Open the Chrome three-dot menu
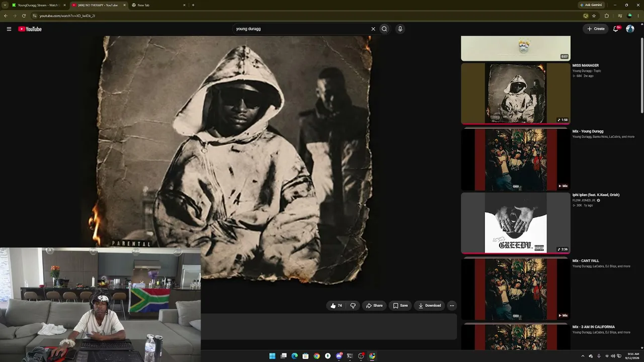The height and width of the screenshot is (362, 644). tap(638, 16)
